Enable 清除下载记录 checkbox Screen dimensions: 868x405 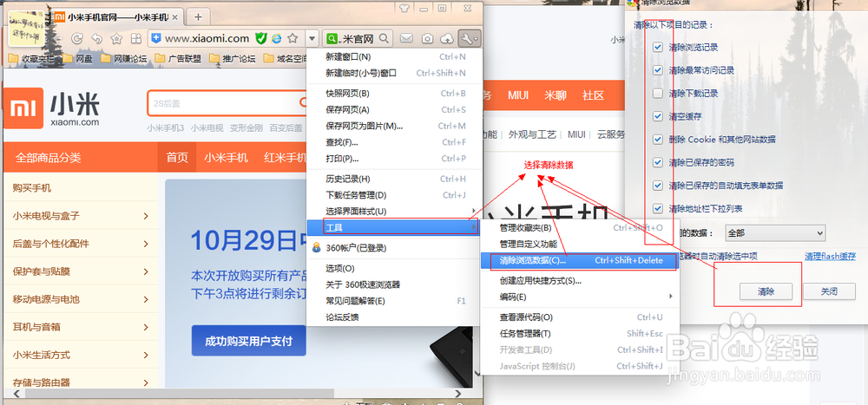pos(658,94)
